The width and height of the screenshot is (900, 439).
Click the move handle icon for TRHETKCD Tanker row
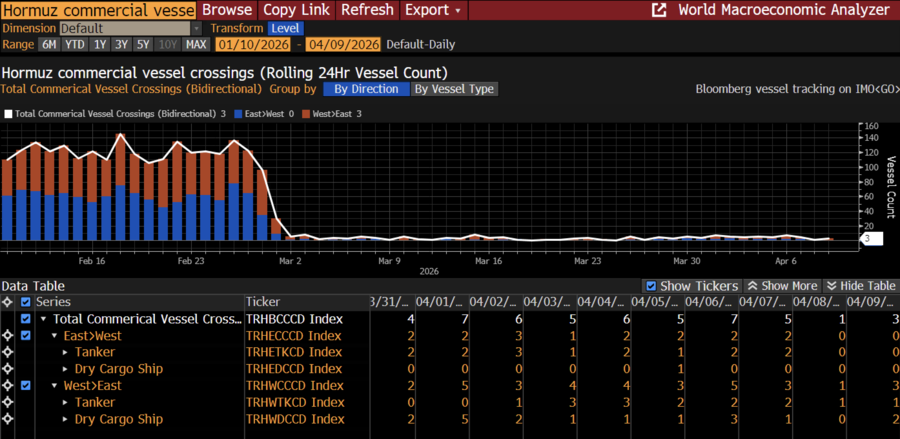click(8, 352)
